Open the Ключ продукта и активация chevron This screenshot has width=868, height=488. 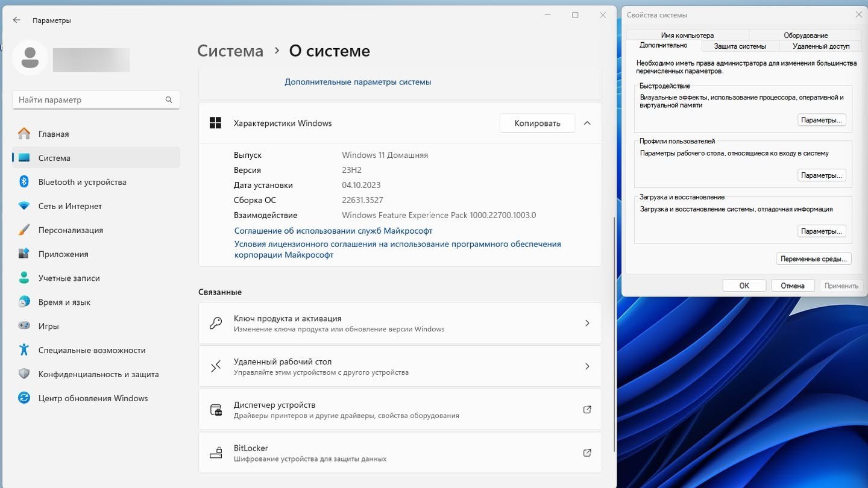[587, 324]
